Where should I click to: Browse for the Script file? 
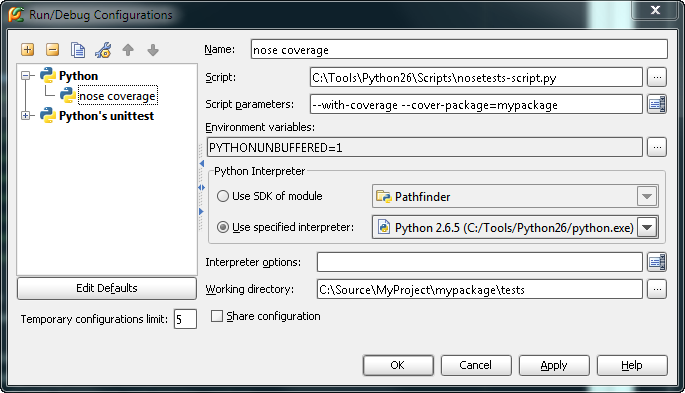(657, 77)
